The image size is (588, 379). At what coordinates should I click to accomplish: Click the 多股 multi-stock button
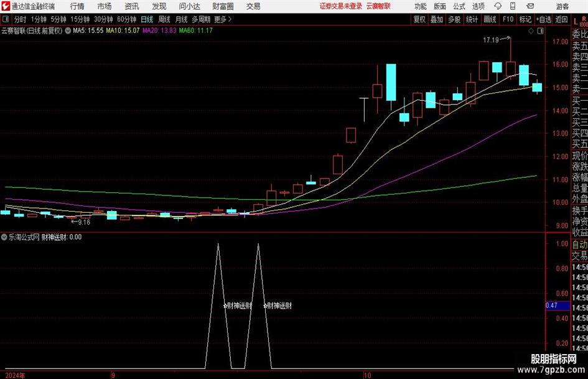[x=454, y=19]
